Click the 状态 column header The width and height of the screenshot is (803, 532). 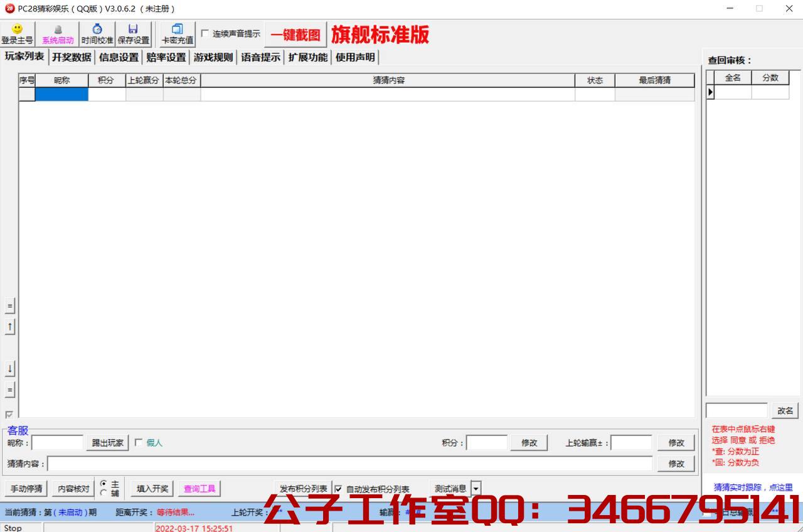pos(595,80)
